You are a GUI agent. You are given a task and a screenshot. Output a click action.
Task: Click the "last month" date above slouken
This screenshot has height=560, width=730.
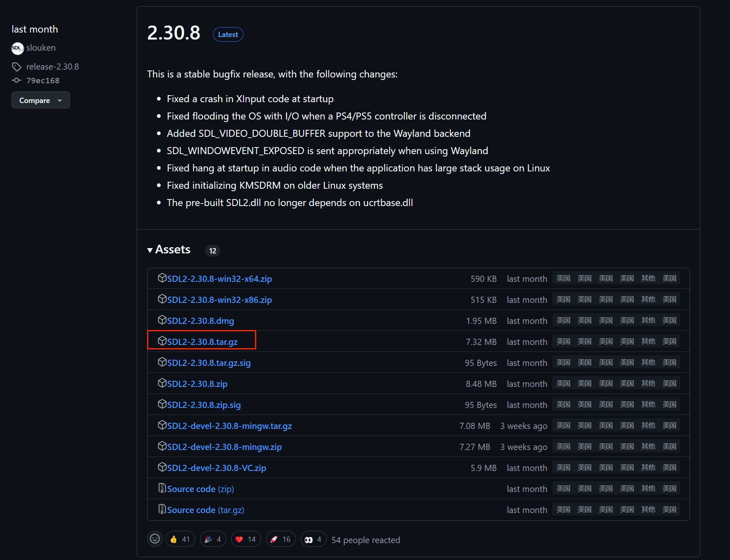[35, 29]
